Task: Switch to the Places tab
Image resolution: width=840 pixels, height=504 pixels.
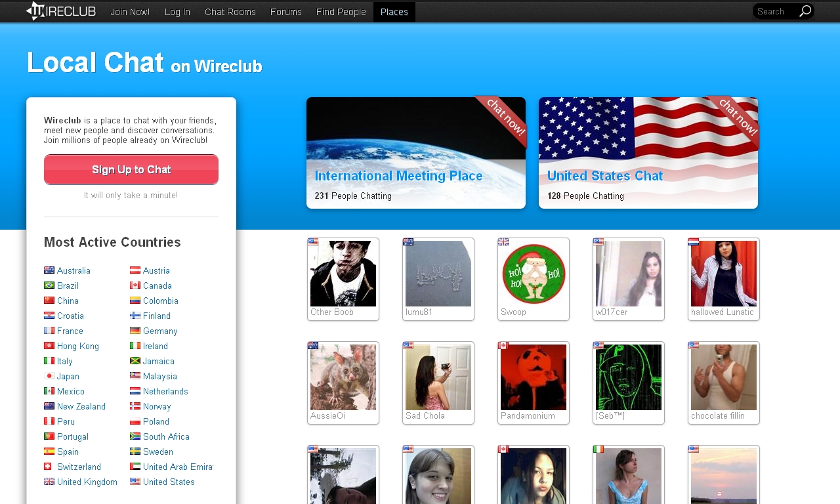Action: point(394,11)
